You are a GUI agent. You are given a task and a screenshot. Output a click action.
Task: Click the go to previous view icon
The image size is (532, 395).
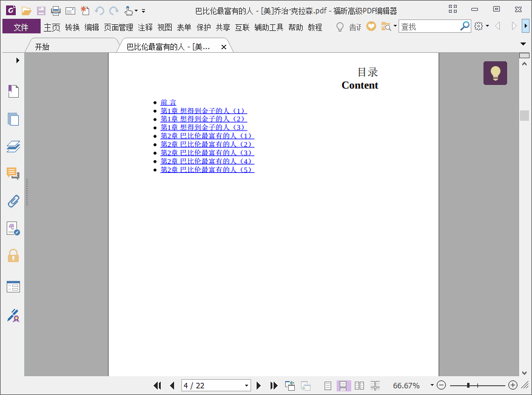point(289,385)
